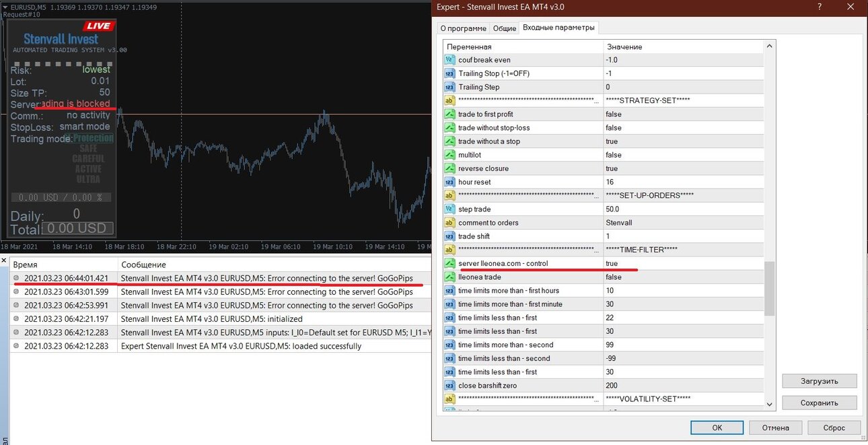Click the 'true' value of 'server lleonea.com - control'
The width and height of the screenshot is (868, 445).
612,263
